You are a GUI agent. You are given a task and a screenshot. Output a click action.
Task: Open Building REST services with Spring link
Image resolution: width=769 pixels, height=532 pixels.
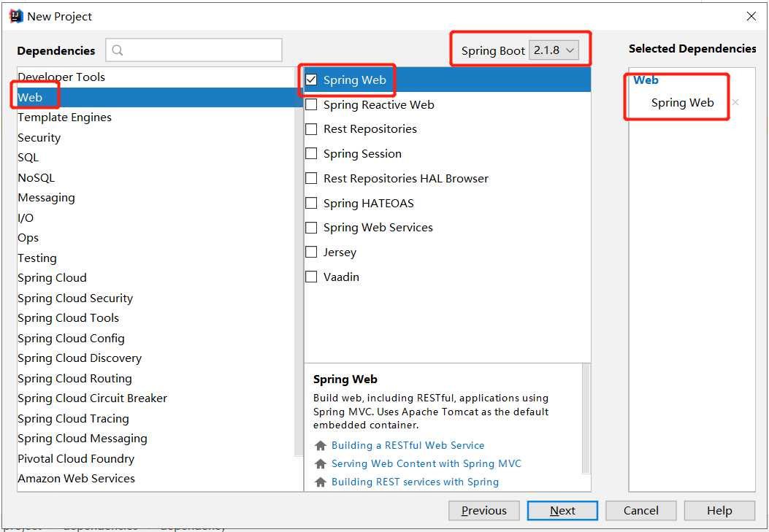click(x=415, y=482)
